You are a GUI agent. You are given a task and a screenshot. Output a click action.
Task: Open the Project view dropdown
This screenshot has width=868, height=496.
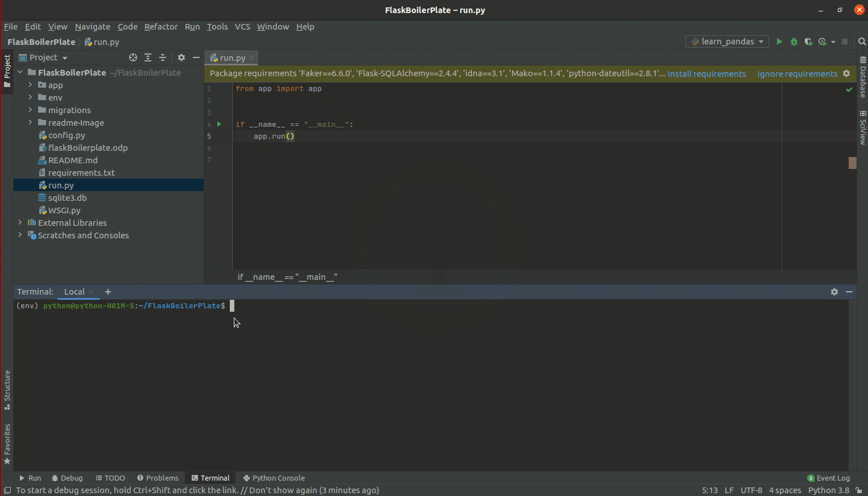43,57
